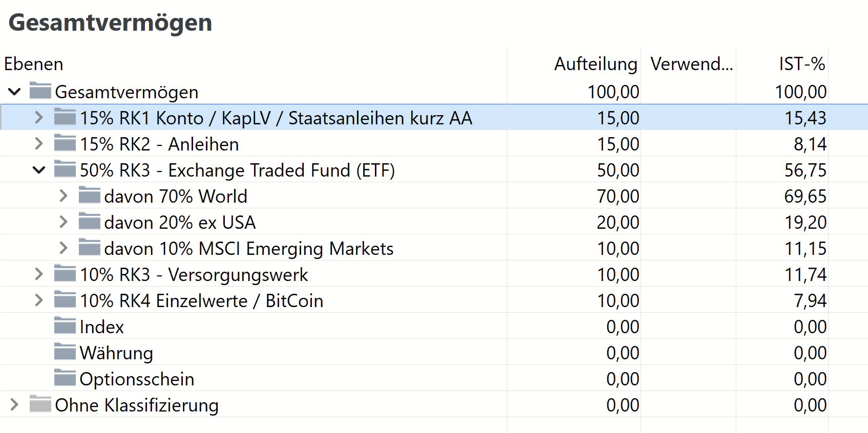Expand the 15% RK1 Konto row
The width and height of the screenshot is (868, 433).
pyautogui.click(x=39, y=118)
